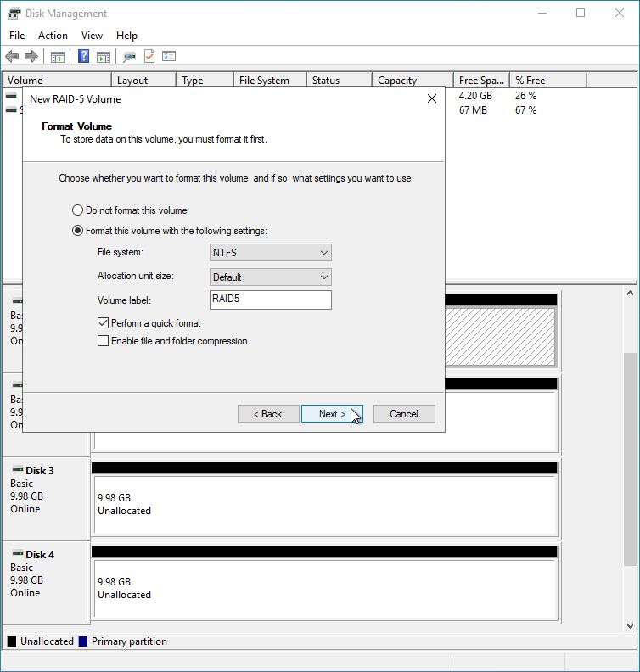Click the Disk 3 drive icon
This screenshot has width=640, height=672.
18,469
